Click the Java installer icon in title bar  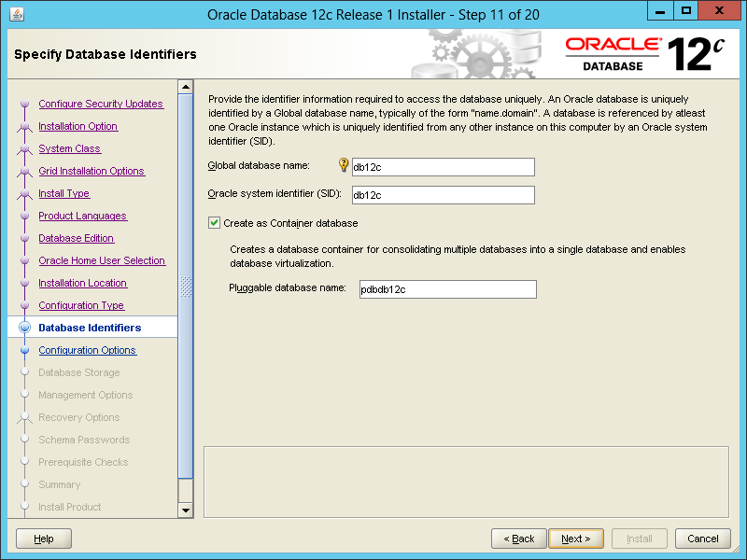point(17,14)
